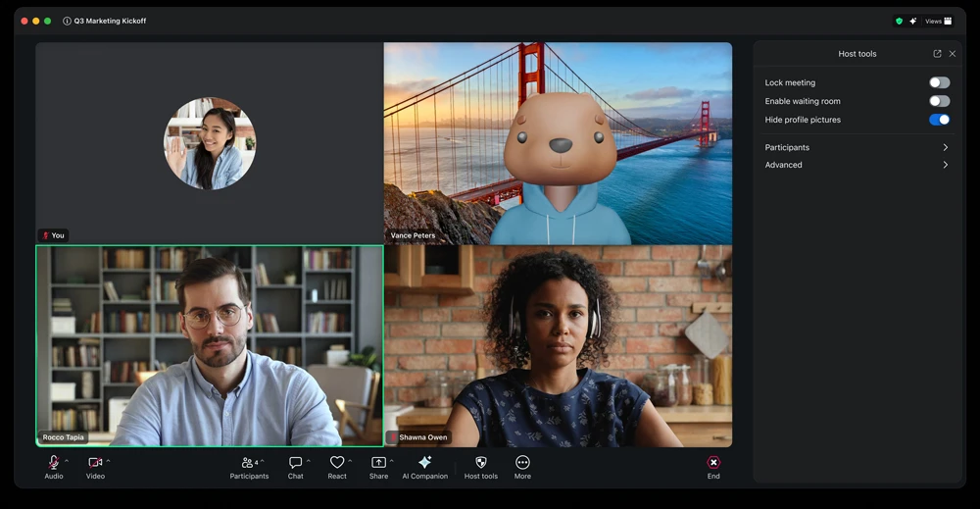Select Rocco Tapia's video tile
The width and height of the screenshot is (980, 509).
click(x=209, y=345)
